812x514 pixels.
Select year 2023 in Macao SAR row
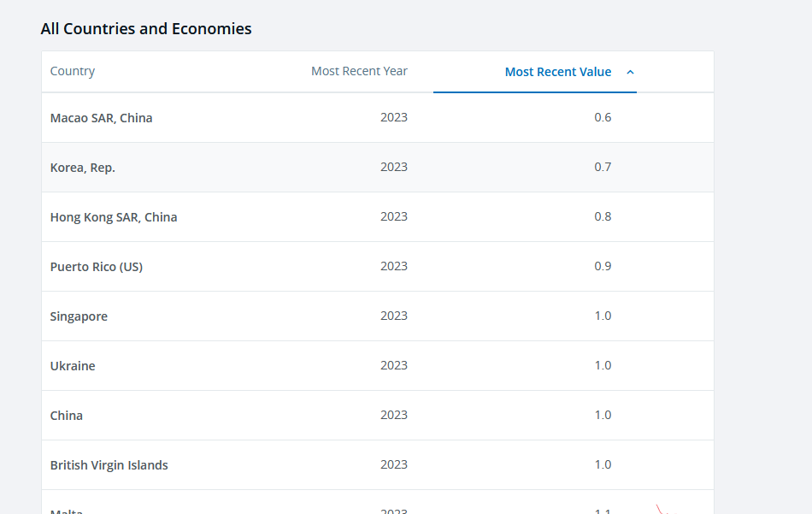(x=394, y=118)
